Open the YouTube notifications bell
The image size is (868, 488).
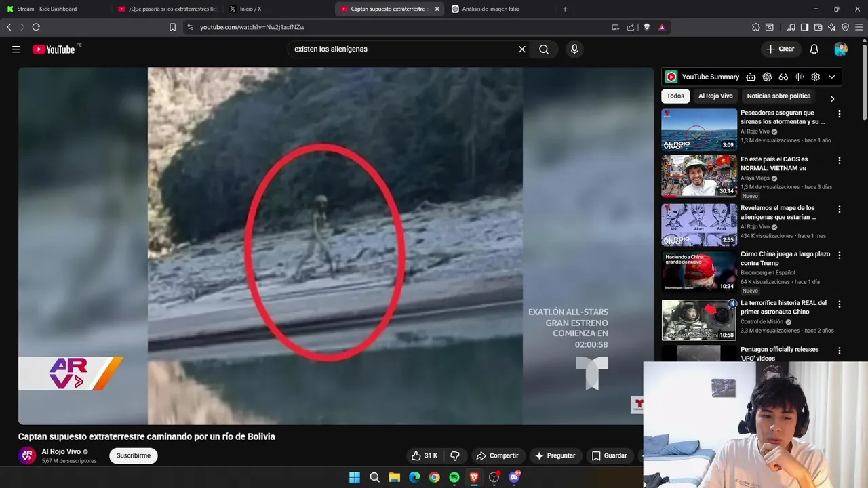[814, 49]
